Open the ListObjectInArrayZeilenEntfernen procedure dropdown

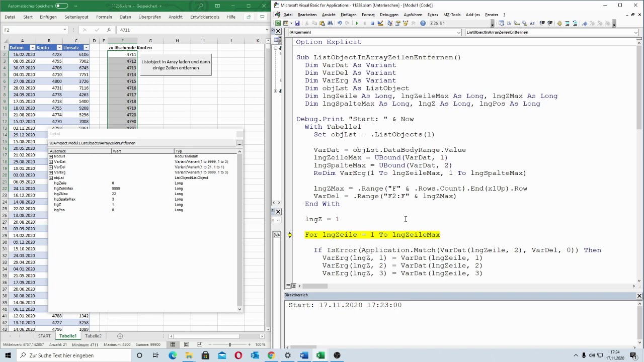[636, 32]
